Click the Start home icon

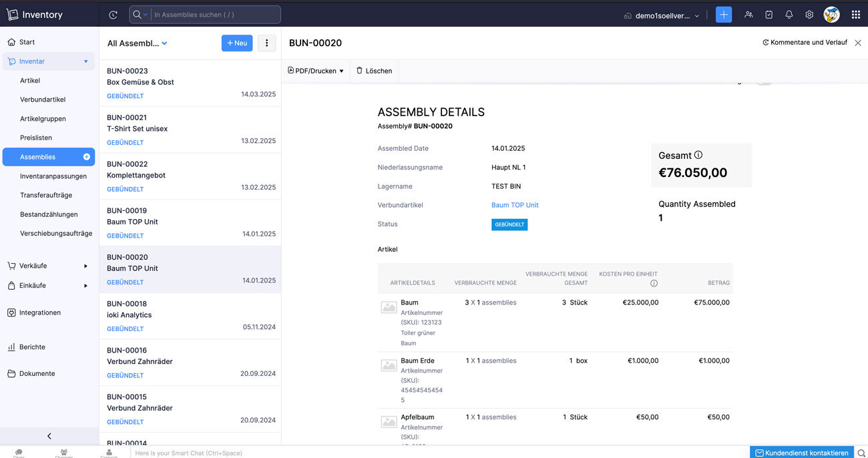tap(11, 42)
